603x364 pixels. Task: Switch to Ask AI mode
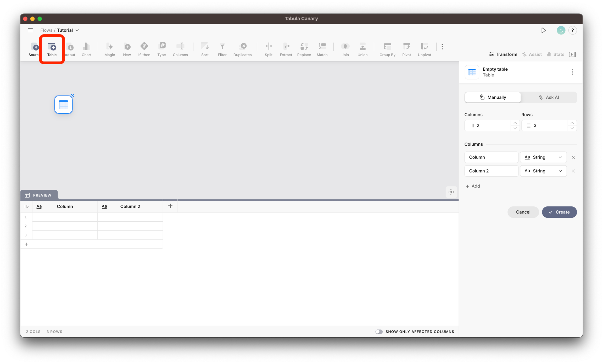(x=549, y=97)
